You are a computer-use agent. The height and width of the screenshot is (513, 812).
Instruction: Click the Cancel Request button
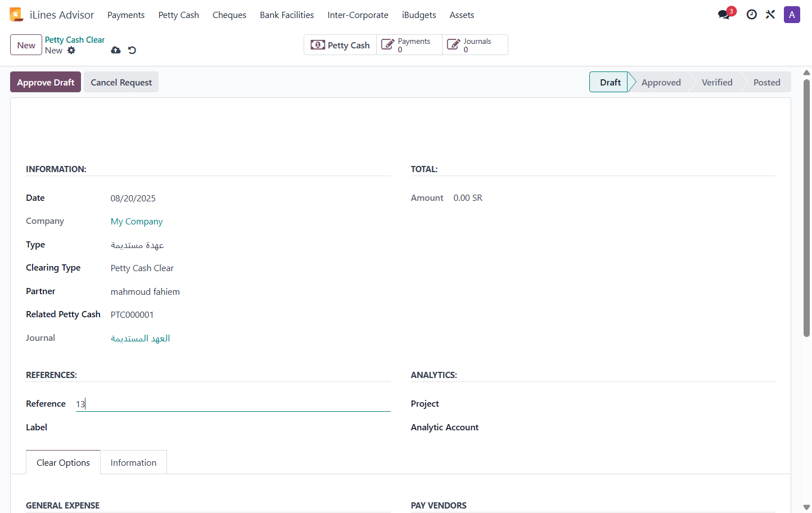[x=121, y=82]
